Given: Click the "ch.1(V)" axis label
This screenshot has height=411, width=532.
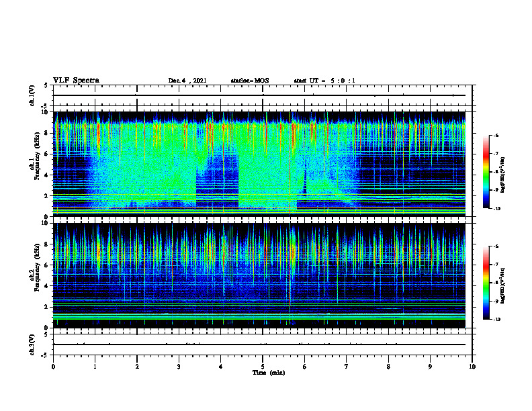Looking at the screenshot, I should click(x=32, y=95).
